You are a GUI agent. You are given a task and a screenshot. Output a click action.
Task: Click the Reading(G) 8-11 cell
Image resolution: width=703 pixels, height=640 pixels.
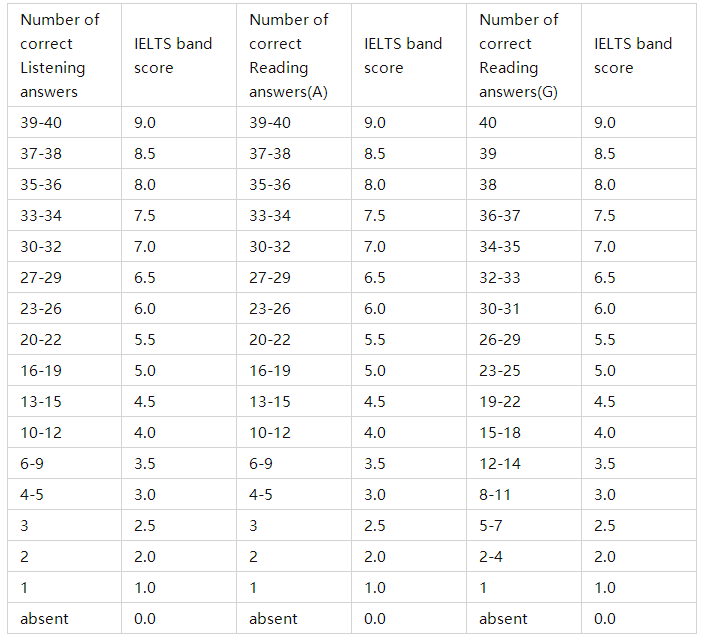(x=524, y=494)
